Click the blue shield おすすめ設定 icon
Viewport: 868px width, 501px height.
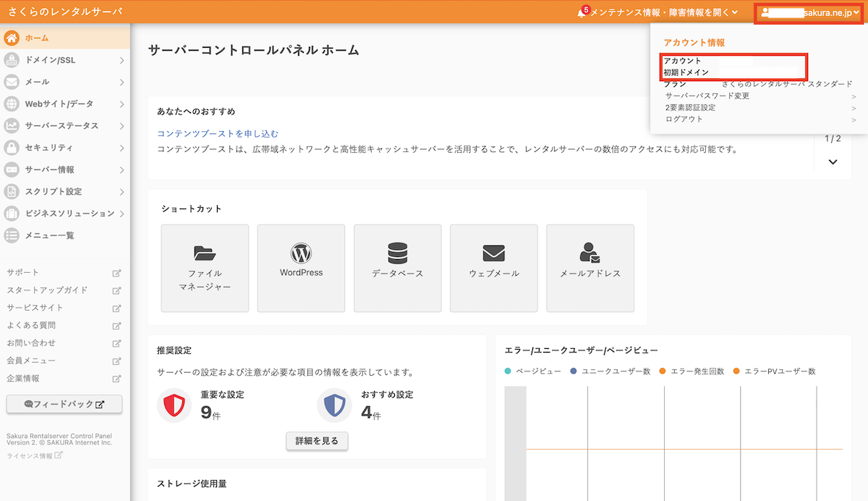click(x=334, y=405)
